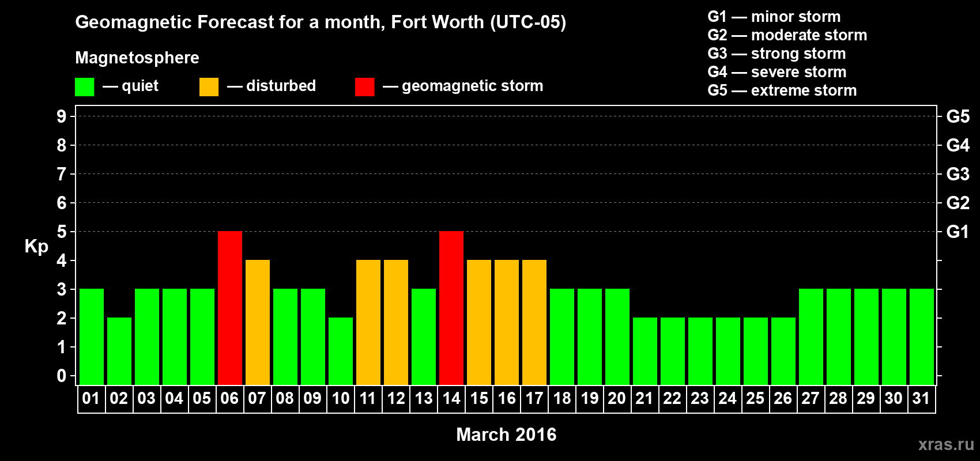Image resolution: width=980 pixels, height=461 pixels.
Task: Click the Magnetosphere heading
Action: (137, 58)
